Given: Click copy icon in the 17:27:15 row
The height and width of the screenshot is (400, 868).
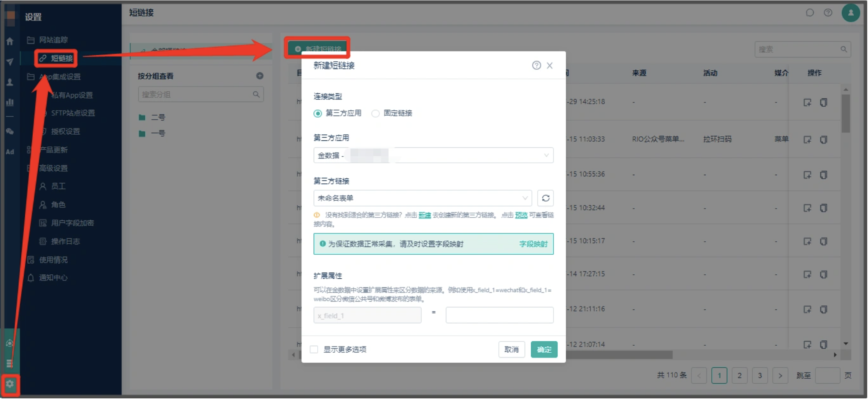Looking at the screenshot, I should pyautogui.click(x=824, y=274).
